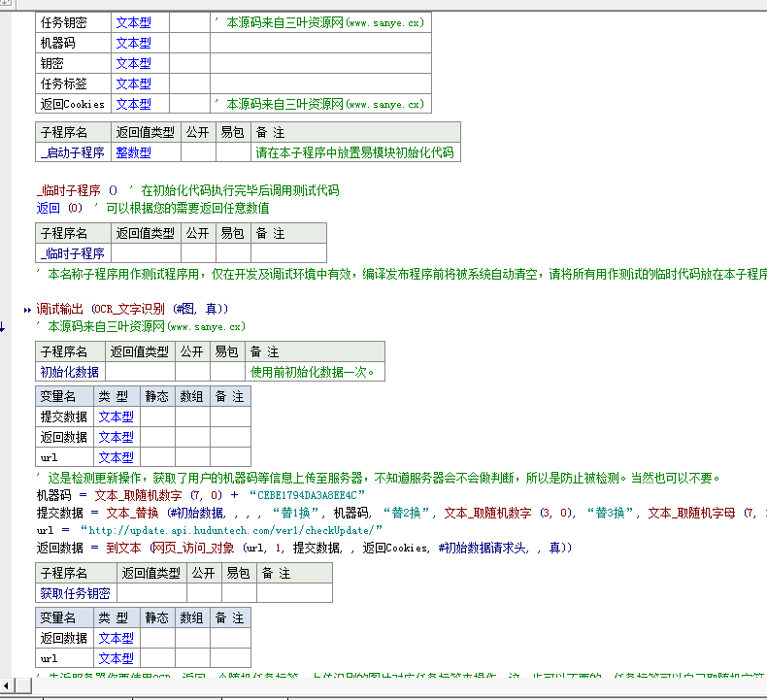Click the #初始数据 constant
The height and width of the screenshot is (700, 767).
point(198,513)
